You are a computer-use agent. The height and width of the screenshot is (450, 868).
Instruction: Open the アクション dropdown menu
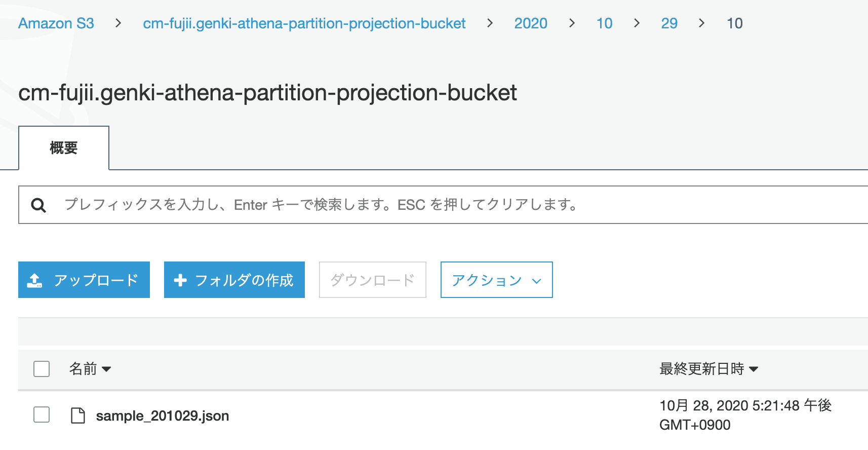pyautogui.click(x=496, y=279)
